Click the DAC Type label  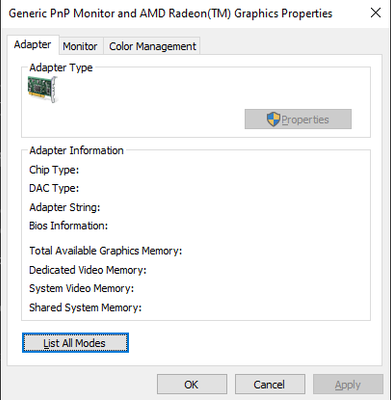coord(54,188)
